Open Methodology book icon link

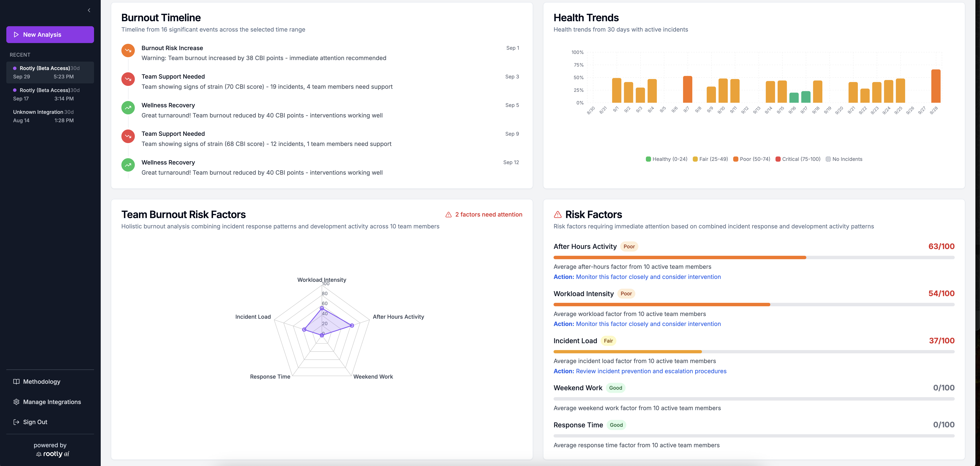click(16, 382)
